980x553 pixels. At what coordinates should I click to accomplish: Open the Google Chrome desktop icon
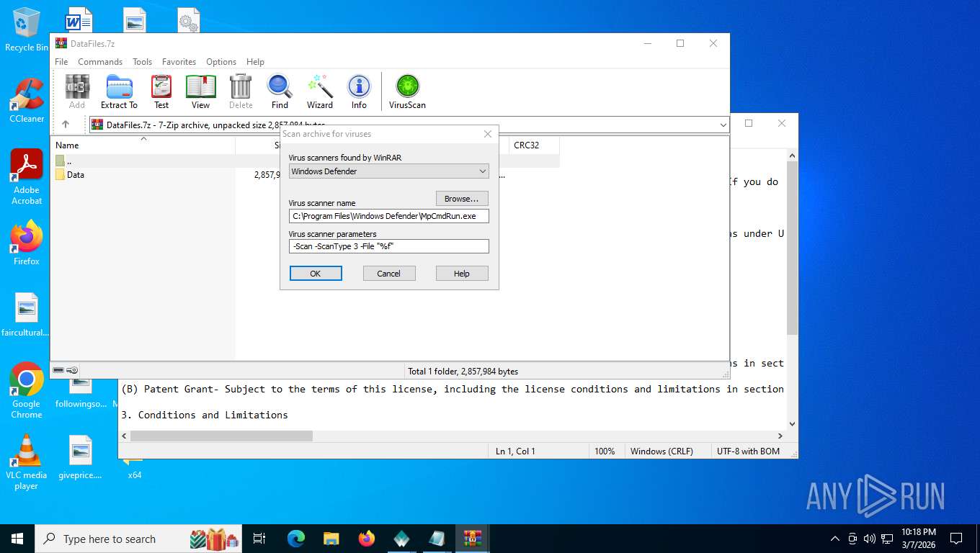27,391
